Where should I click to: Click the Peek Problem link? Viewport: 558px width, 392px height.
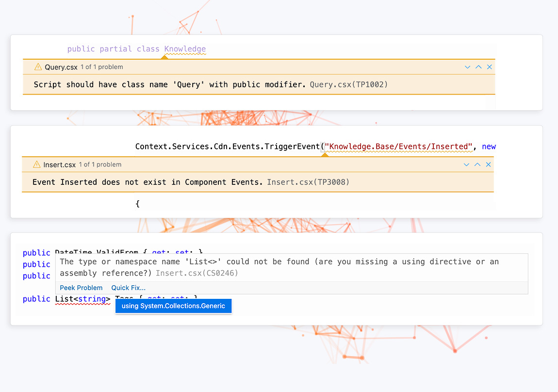(x=81, y=288)
